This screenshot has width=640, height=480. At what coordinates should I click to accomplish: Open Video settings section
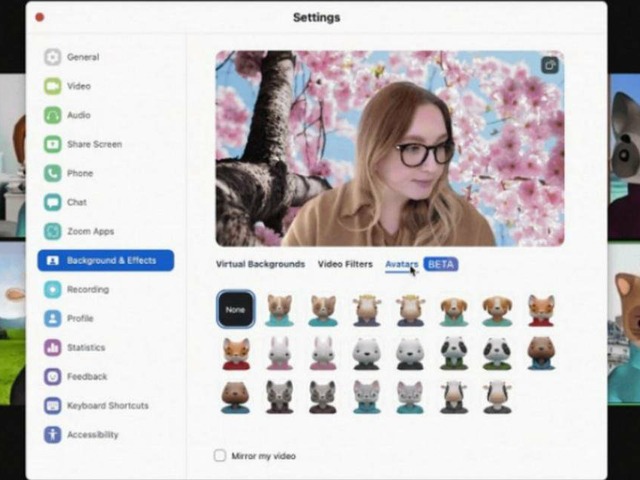78,86
